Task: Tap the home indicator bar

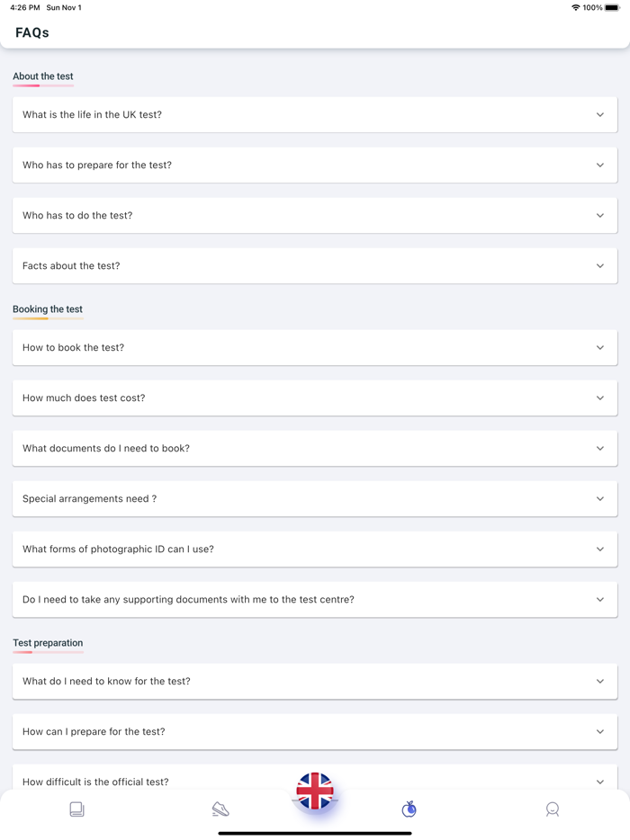Action: [x=314, y=832]
